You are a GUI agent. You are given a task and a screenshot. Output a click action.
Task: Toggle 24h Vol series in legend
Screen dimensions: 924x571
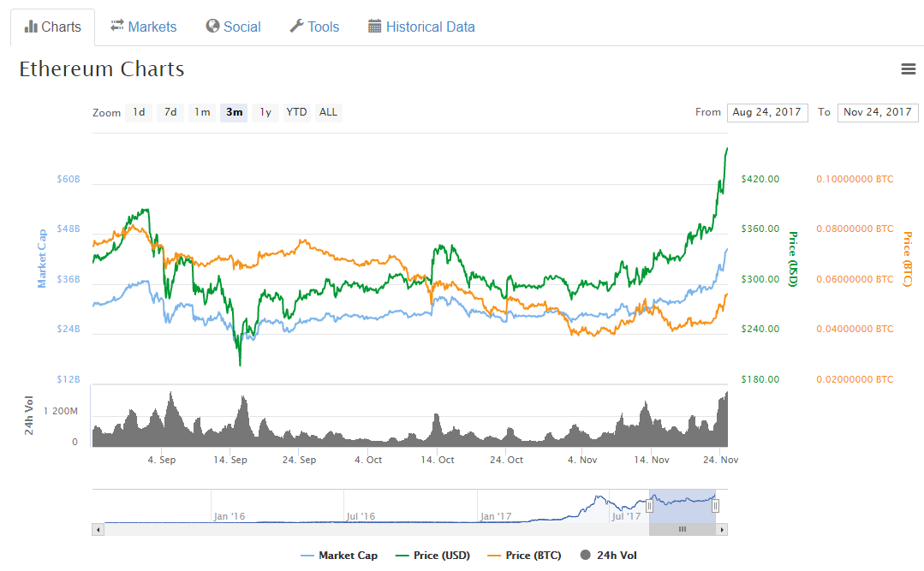tap(608, 556)
